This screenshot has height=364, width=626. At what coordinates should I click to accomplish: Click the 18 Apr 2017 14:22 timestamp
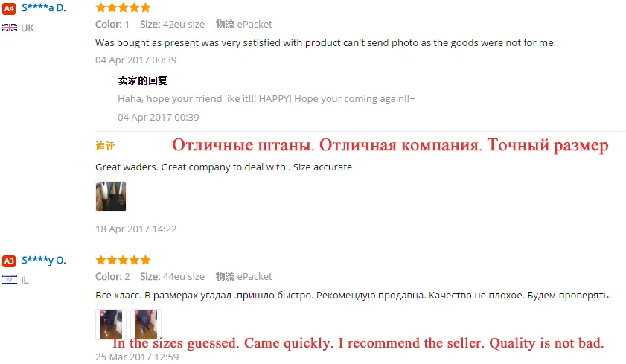click(x=135, y=229)
